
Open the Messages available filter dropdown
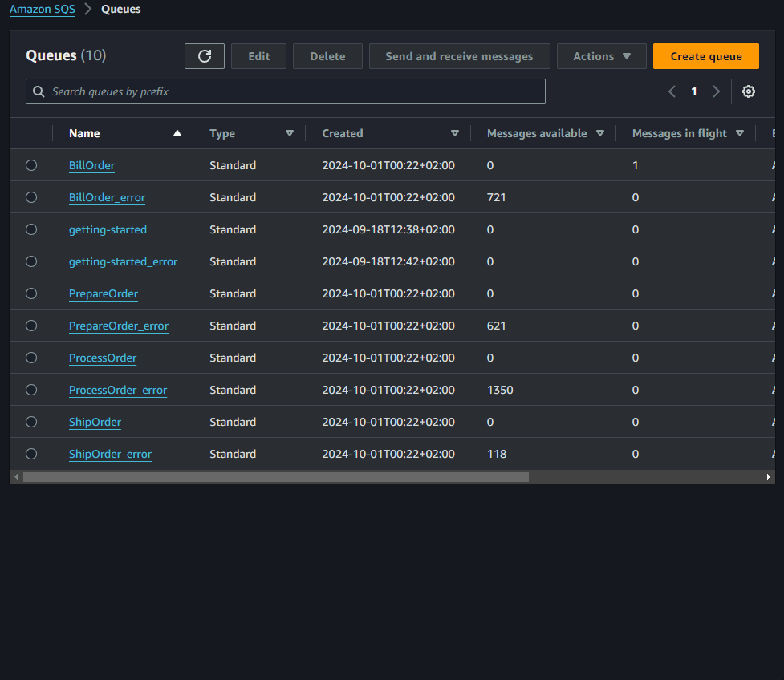tap(599, 133)
